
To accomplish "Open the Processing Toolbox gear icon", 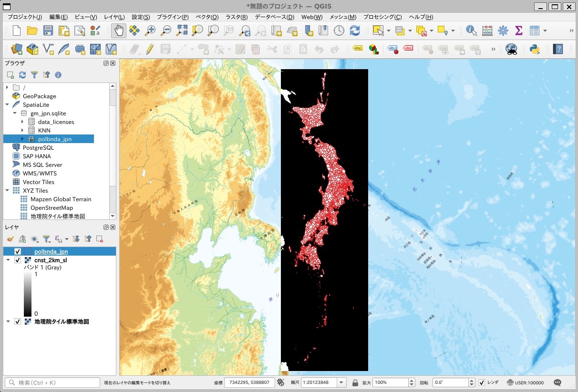I will (x=503, y=30).
